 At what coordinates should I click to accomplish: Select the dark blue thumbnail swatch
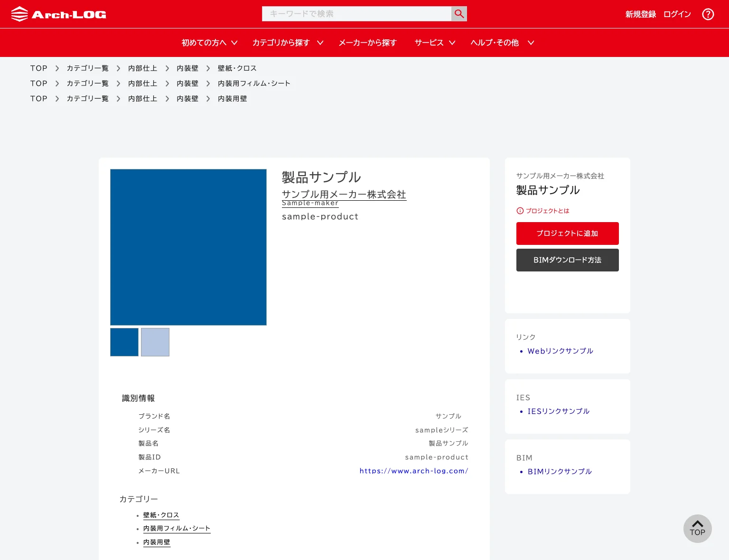click(124, 342)
